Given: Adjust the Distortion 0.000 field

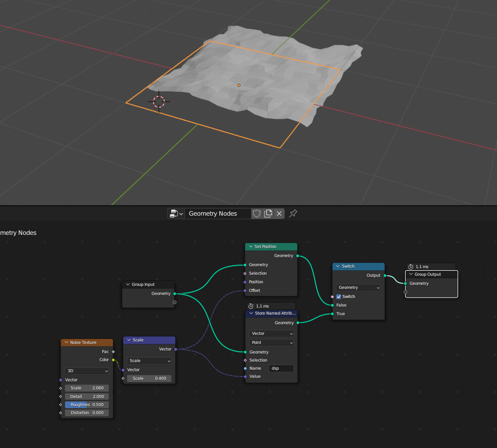Looking at the screenshot, I should pos(87,413).
